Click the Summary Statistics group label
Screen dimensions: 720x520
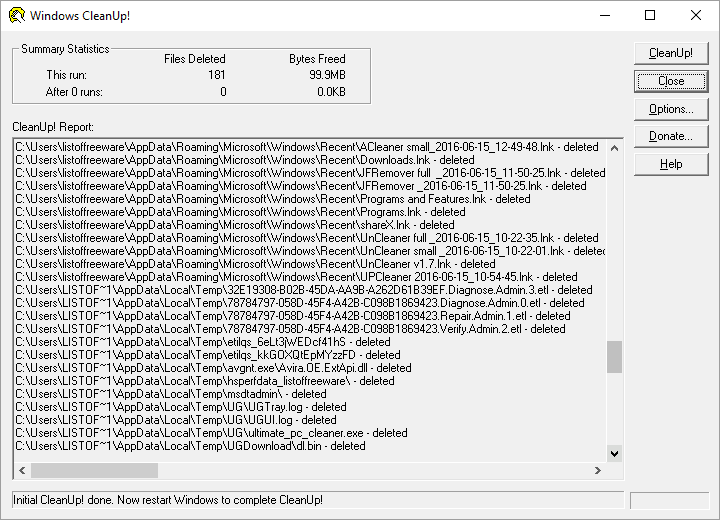point(65,49)
